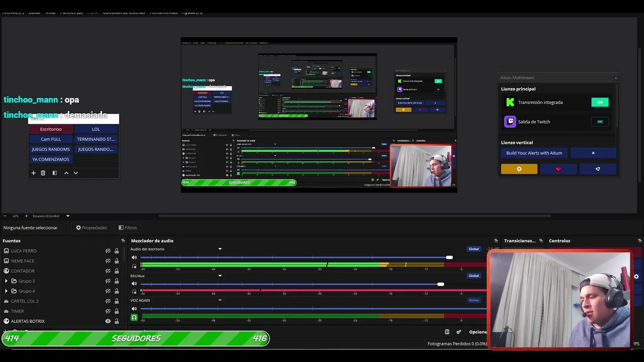
Task: Open advanced audio properties gears icon
Action: [x=458, y=332]
